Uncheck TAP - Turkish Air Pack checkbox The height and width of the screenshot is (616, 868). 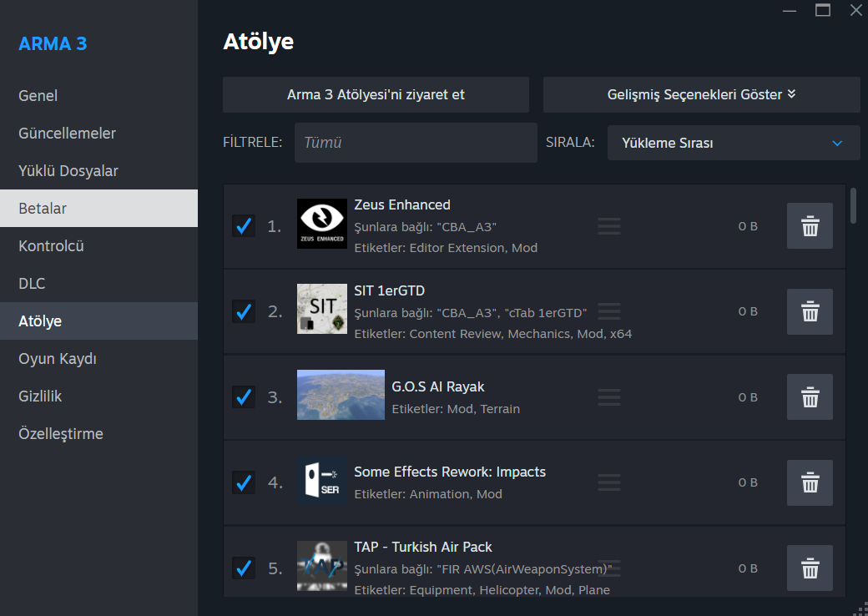244,568
